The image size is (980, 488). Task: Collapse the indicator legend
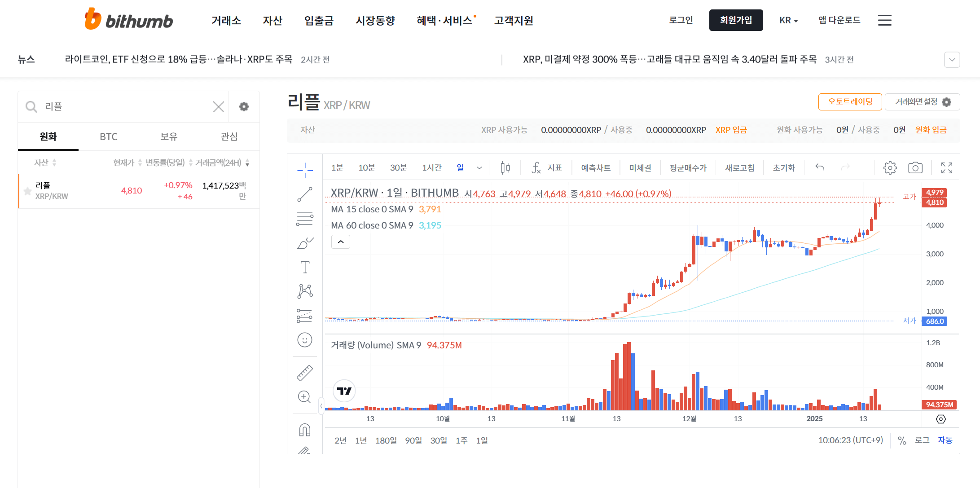(341, 242)
